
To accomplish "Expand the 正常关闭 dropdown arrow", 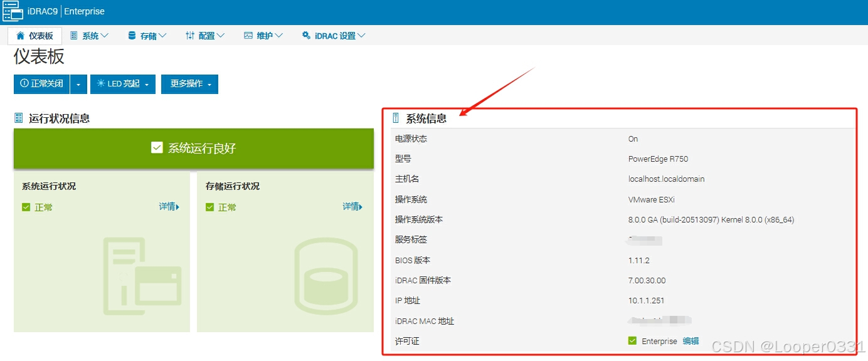I will (78, 84).
